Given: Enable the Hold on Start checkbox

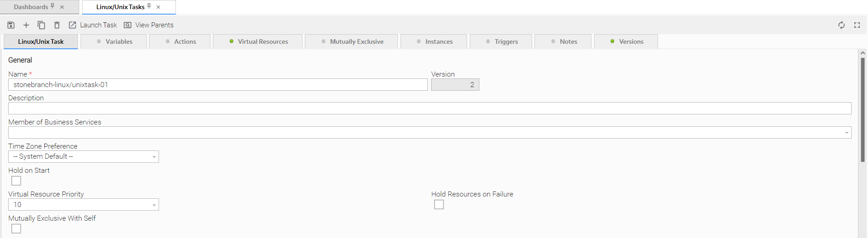Looking at the screenshot, I should point(16,181).
